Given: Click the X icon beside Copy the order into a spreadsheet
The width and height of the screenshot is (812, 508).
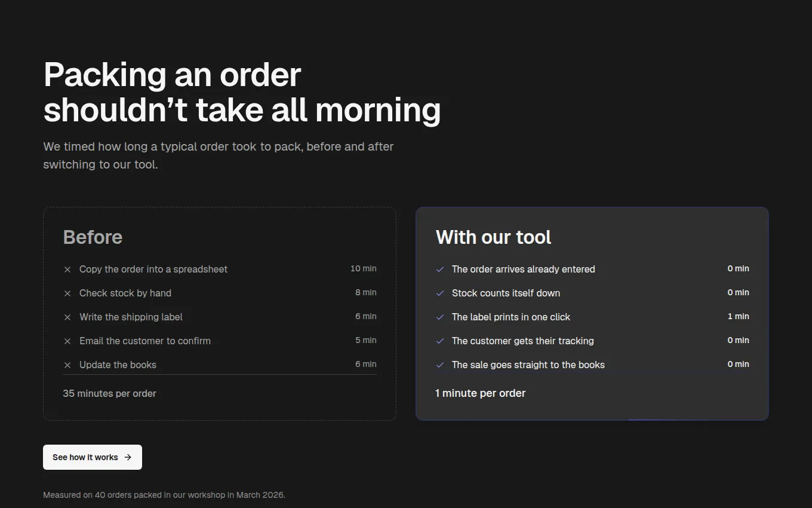Looking at the screenshot, I should coord(67,270).
